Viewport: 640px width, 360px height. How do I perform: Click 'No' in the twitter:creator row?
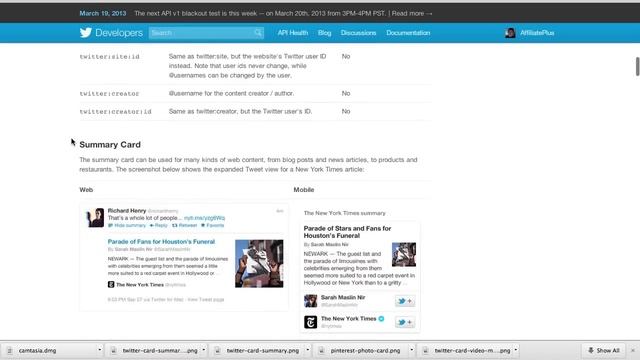346,93
